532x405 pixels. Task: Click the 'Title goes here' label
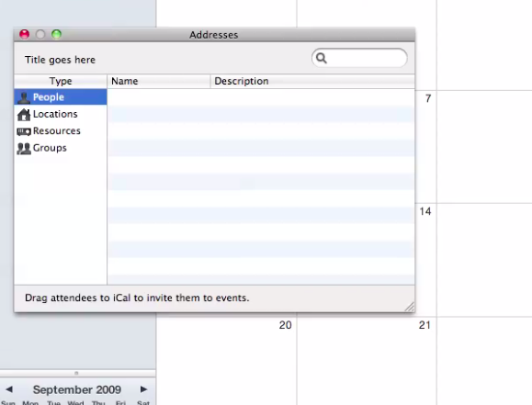click(60, 60)
